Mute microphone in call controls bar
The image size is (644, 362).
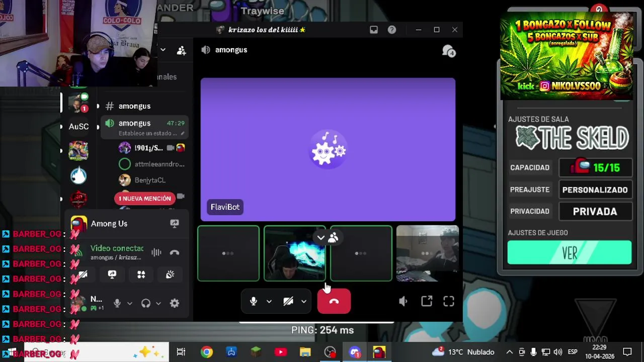pyautogui.click(x=254, y=301)
